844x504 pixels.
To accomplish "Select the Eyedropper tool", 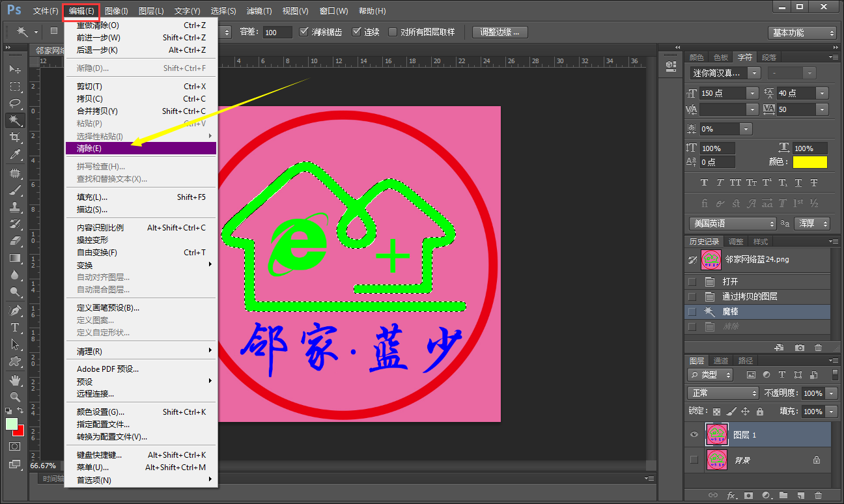I will point(15,154).
